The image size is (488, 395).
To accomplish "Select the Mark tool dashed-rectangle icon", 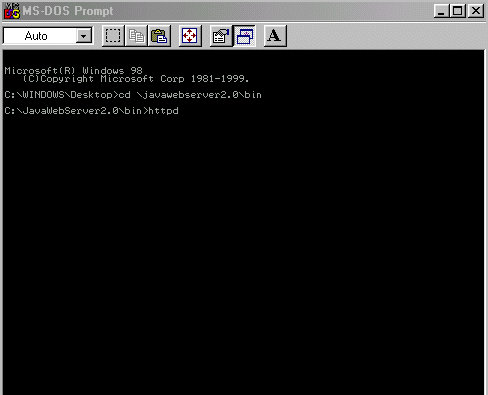I will click(113, 36).
